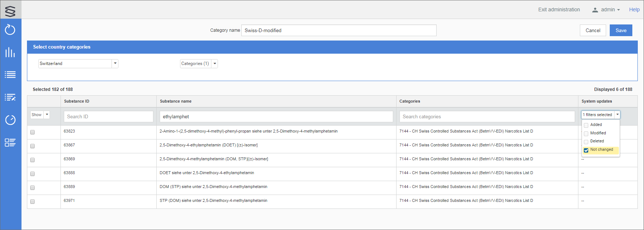Click the admin user profile icon
The height and width of the screenshot is (230, 644).
click(x=595, y=10)
